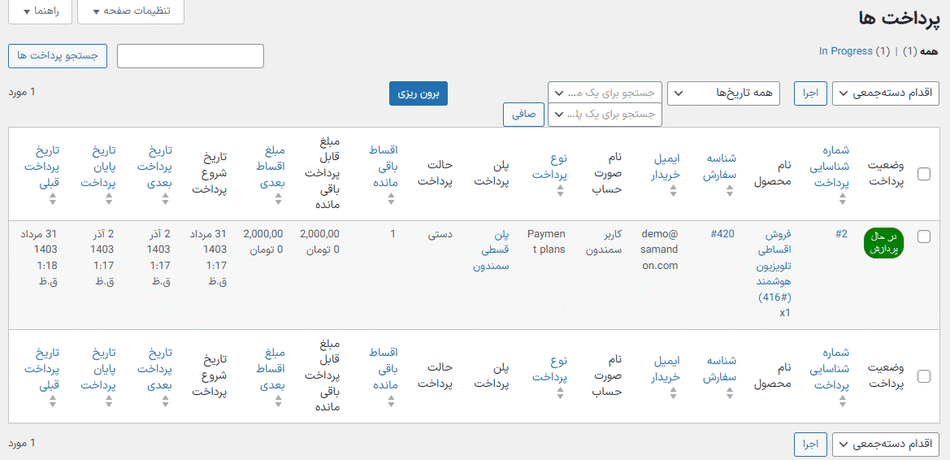Viewport: 950px width, 460px height.
Task: Open the جستجو برای یک پل... dropdown
Action: point(605,115)
